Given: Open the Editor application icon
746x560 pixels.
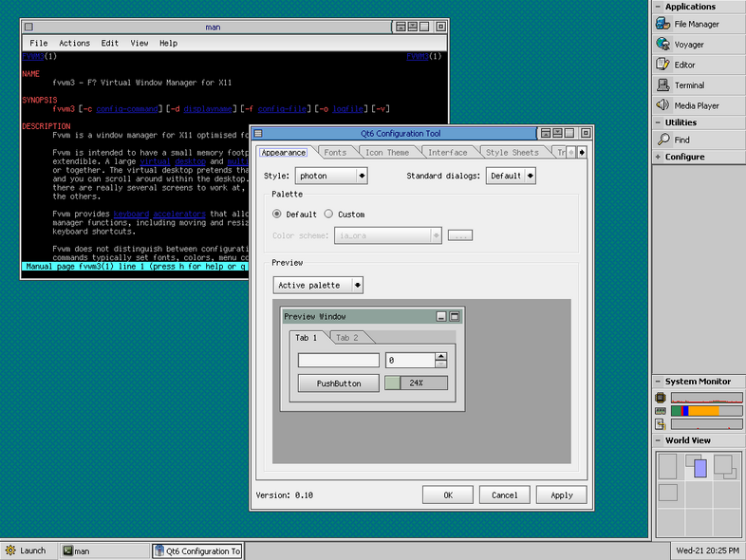Looking at the screenshot, I should pos(662,65).
